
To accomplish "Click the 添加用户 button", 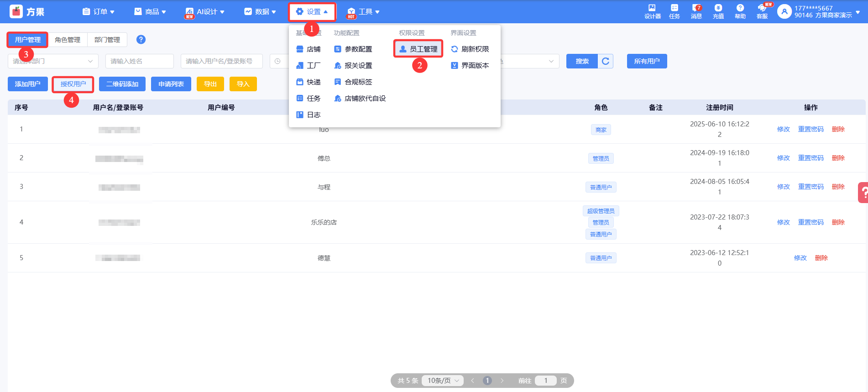I will [x=28, y=84].
